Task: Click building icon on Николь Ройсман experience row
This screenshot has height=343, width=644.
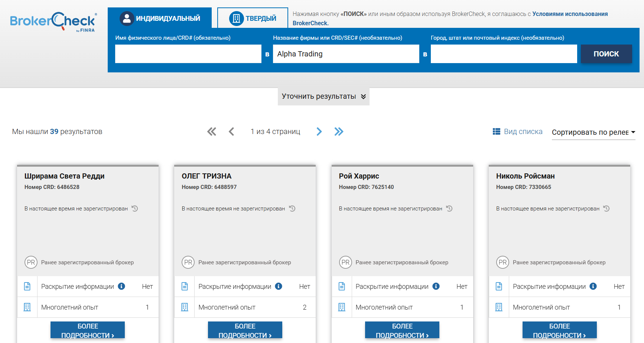Action: (x=499, y=307)
